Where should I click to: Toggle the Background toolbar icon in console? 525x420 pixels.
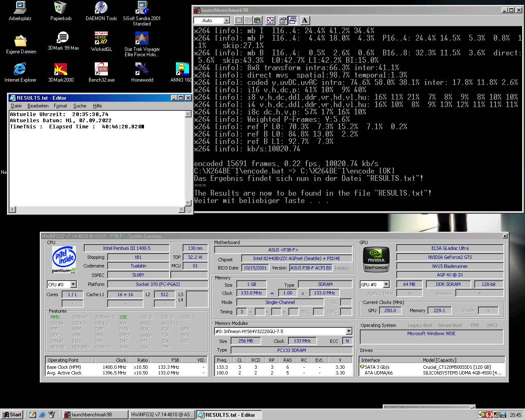tap(292, 20)
